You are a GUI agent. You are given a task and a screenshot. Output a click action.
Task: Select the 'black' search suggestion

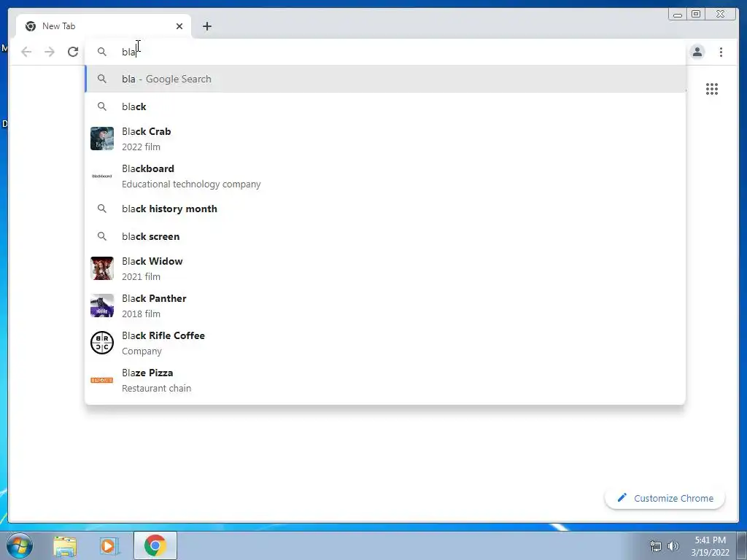(x=385, y=106)
